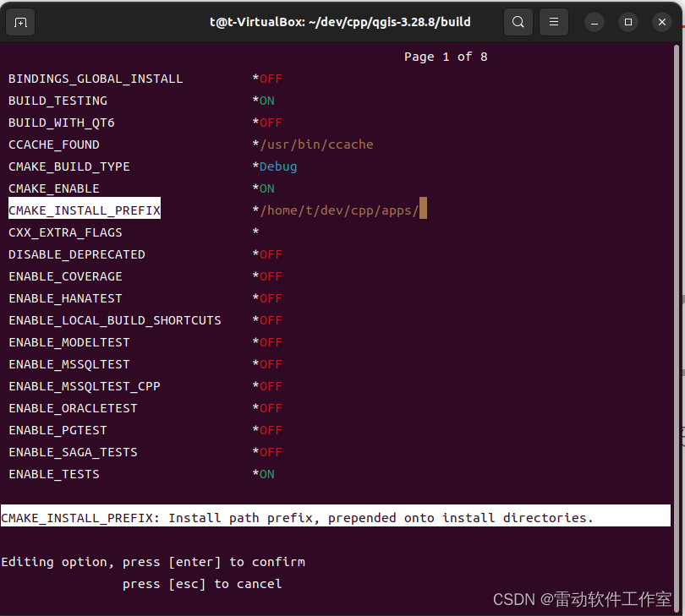Image resolution: width=685 pixels, height=616 pixels.
Task: Click the 'press [enter] to confirm' hint
Action: (214, 562)
